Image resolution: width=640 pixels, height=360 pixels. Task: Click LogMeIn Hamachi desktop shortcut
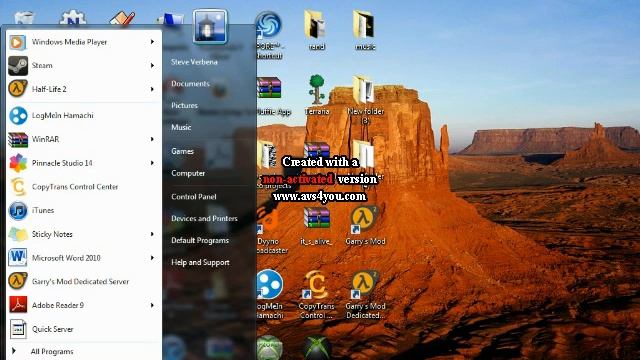click(269, 295)
